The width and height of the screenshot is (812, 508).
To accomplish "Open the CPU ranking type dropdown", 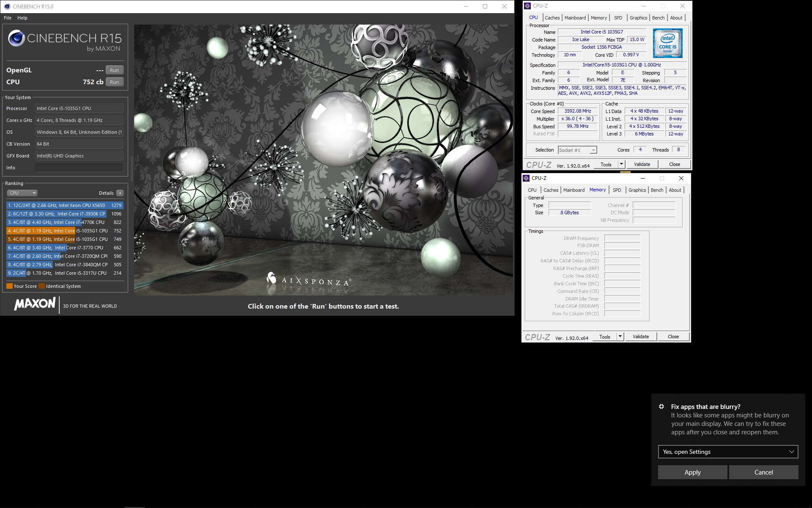I will 22,193.
